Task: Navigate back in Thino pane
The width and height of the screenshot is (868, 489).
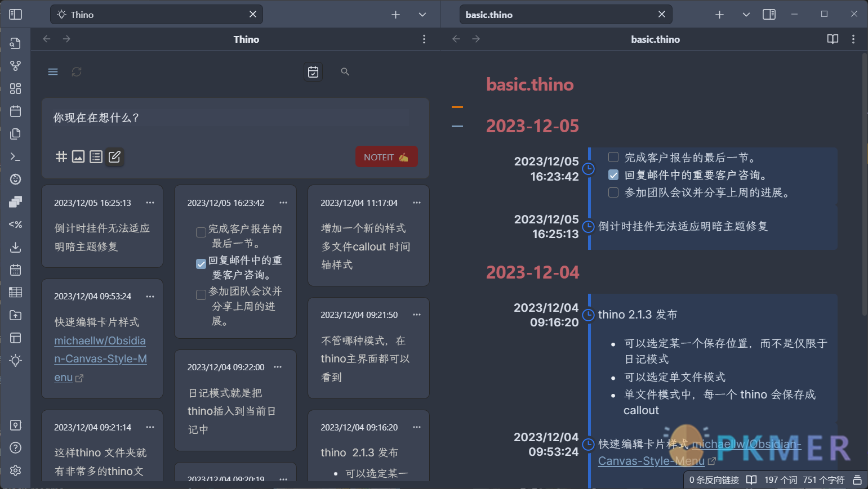Action: pos(47,39)
